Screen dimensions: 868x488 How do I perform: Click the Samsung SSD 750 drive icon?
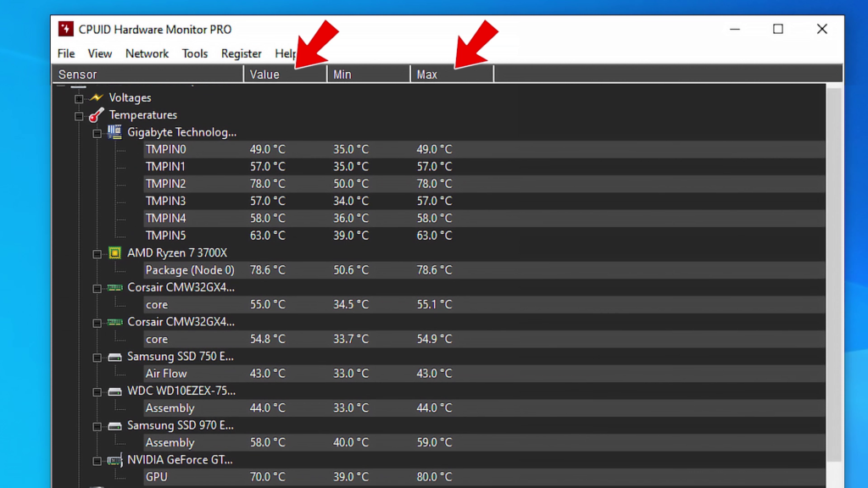tap(114, 357)
